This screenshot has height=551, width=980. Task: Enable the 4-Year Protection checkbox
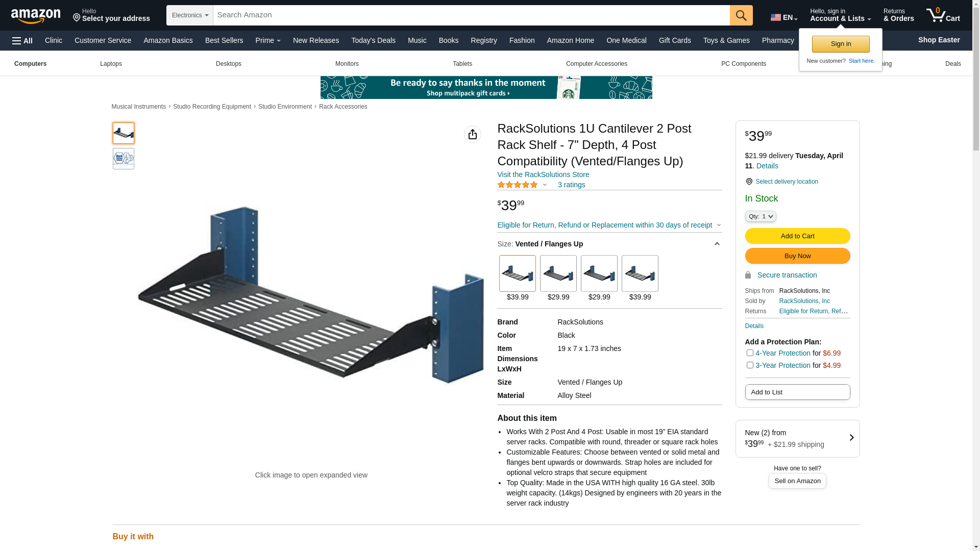pos(750,353)
